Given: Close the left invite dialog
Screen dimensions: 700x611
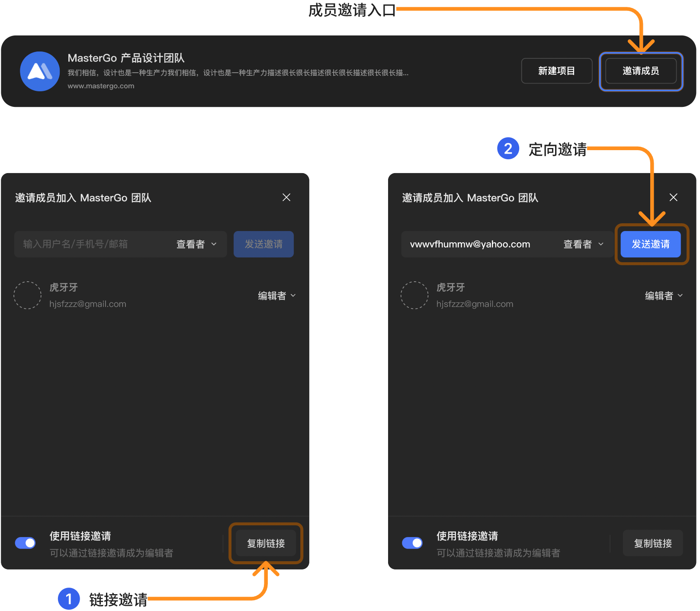Looking at the screenshot, I should click(286, 197).
